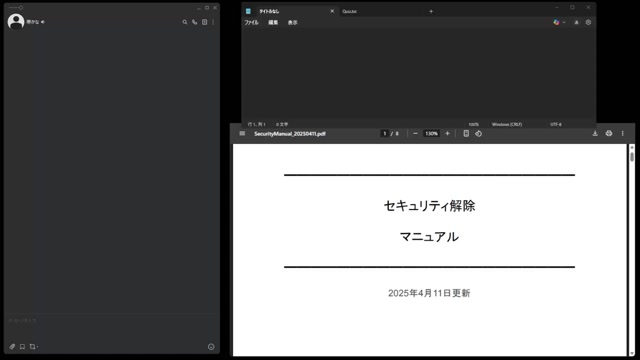The height and width of the screenshot is (360, 640).
Task: Click the fit to page icon
Action: coord(466,133)
